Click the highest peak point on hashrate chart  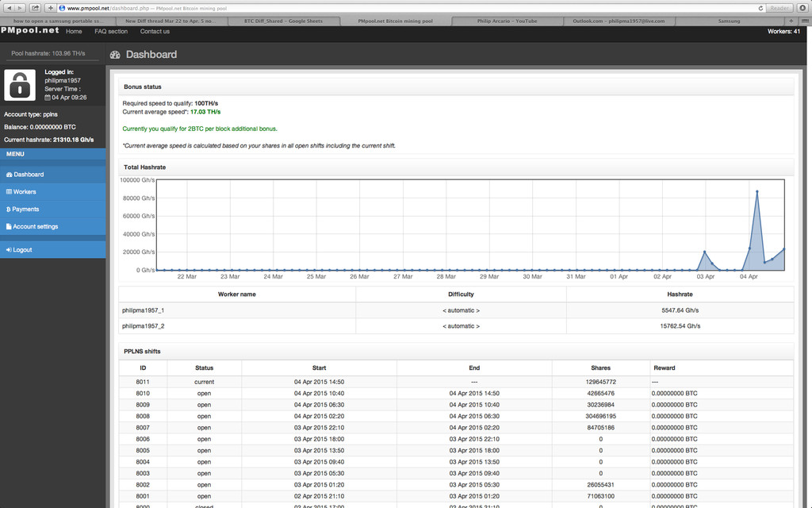[x=756, y=192]
